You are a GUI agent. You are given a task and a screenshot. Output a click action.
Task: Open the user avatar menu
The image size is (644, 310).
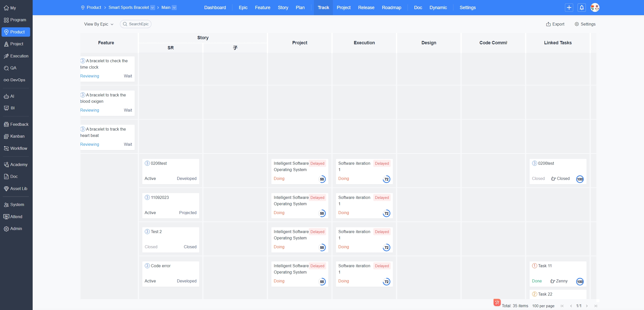click(x=595, y=8)
